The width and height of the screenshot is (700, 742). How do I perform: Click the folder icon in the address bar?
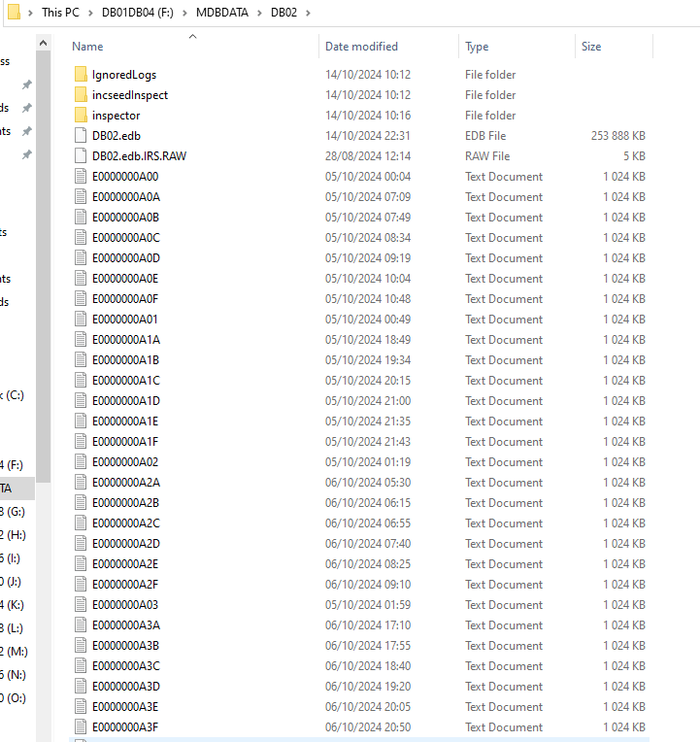[x=14, y=11]
